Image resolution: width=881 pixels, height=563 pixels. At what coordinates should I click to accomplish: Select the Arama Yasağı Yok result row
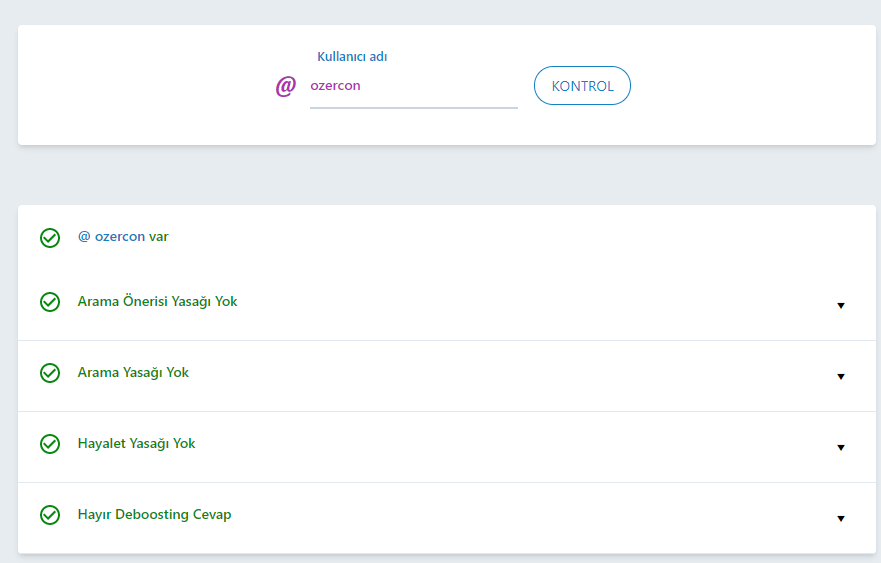click(x=447, y=376)
